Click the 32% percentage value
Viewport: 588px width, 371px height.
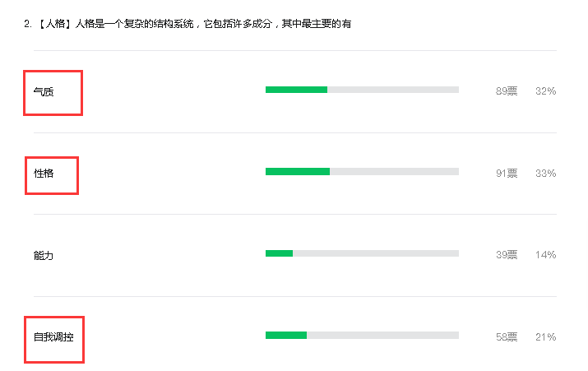(x=545, y=91)
